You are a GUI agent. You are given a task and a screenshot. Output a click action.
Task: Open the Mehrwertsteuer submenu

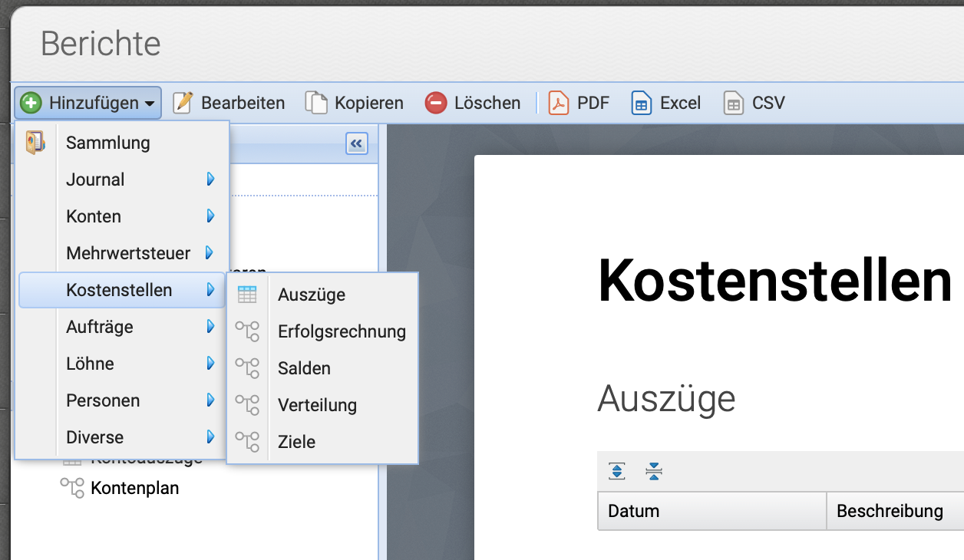coord(122,253)
